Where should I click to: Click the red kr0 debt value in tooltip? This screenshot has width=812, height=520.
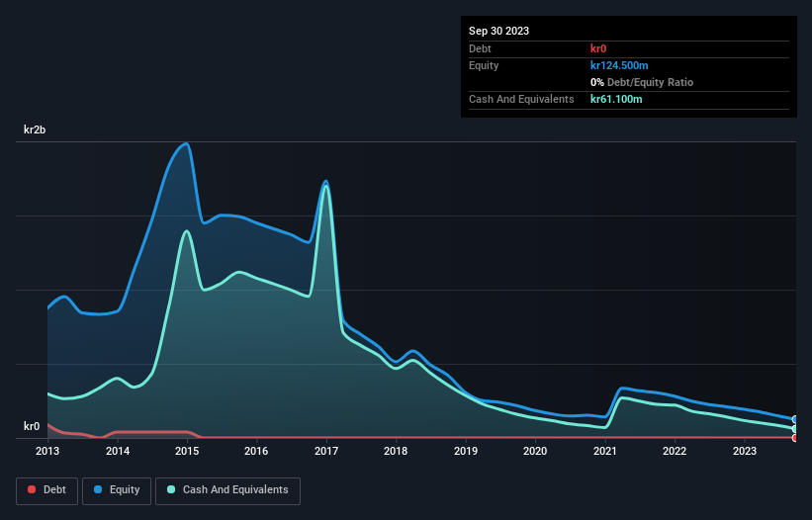(598, 48)
